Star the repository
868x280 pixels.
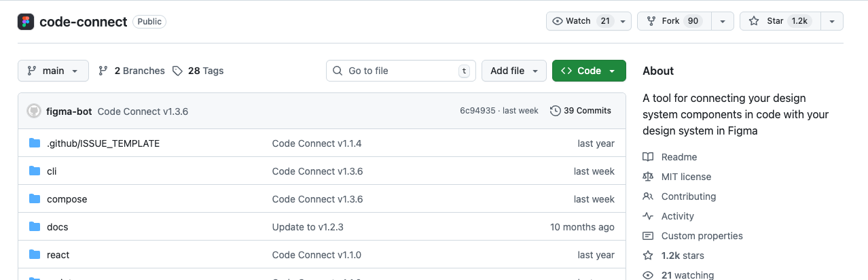(x=780, y=21)
